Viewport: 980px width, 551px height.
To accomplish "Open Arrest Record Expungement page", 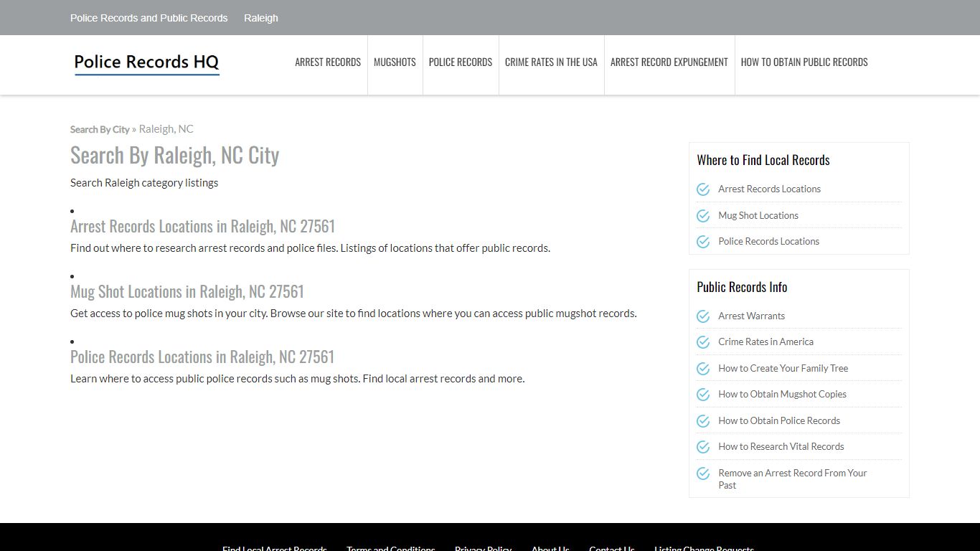I will coord(669,62).
